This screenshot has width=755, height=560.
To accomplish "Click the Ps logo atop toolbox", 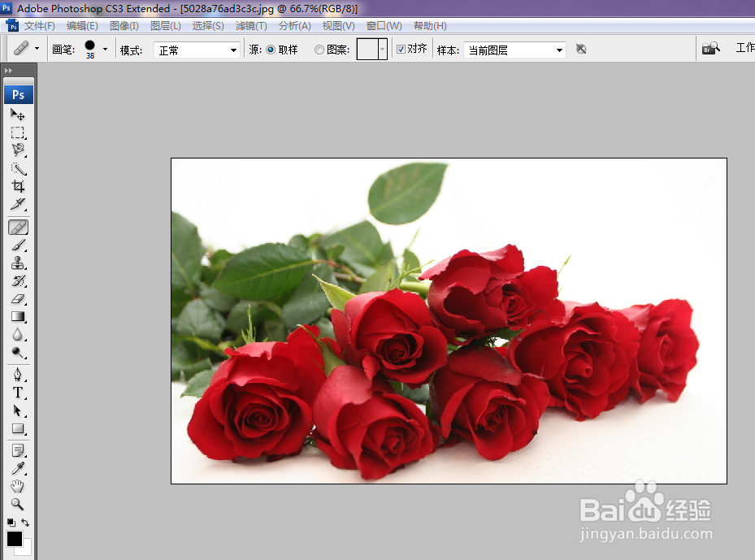I will 19,94.
